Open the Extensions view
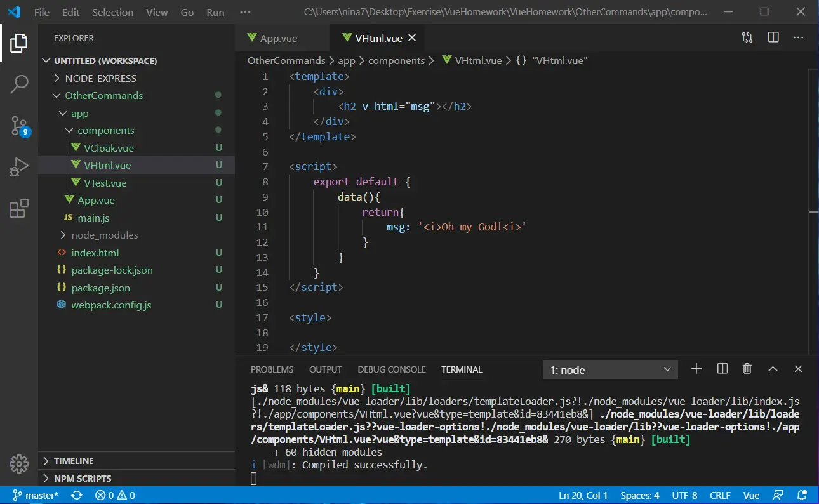Image resolution: width=819 pixels, height=504 pixels. (19, 208)
